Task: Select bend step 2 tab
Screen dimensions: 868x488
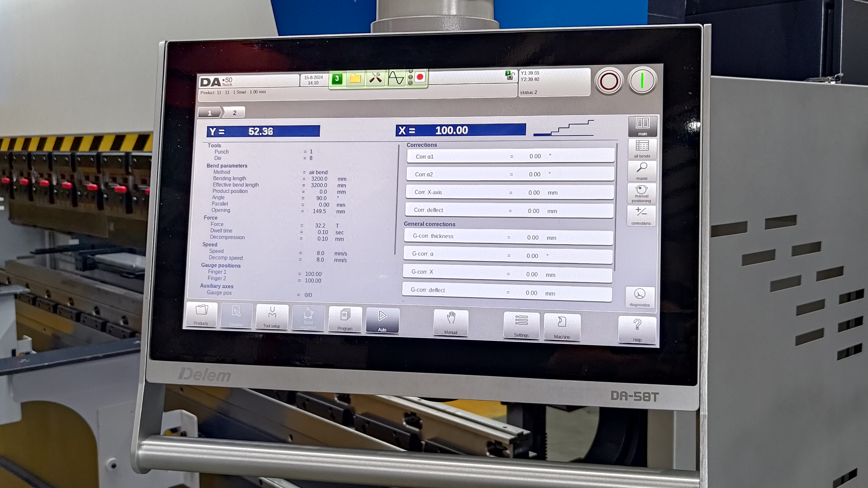Action: pos(235,112)
